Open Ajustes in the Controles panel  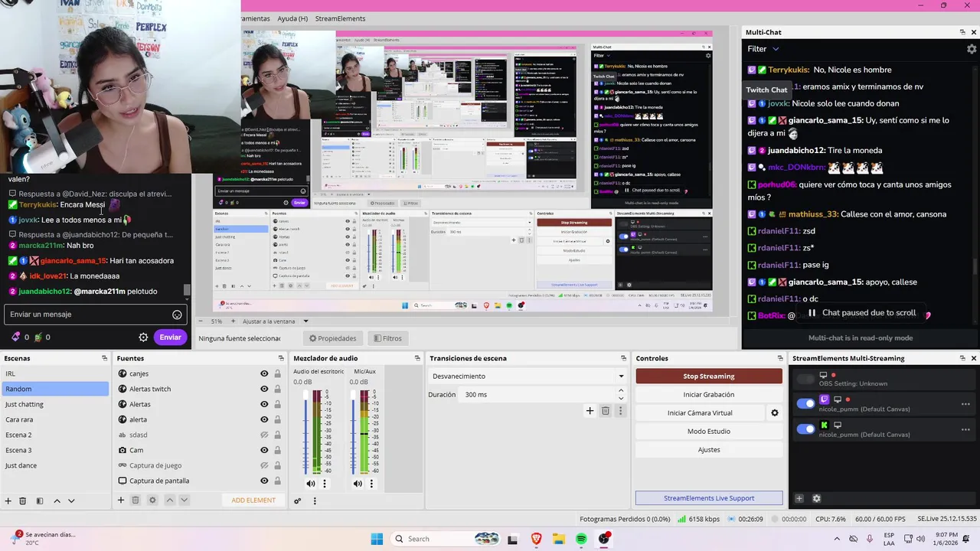point(709,450)
